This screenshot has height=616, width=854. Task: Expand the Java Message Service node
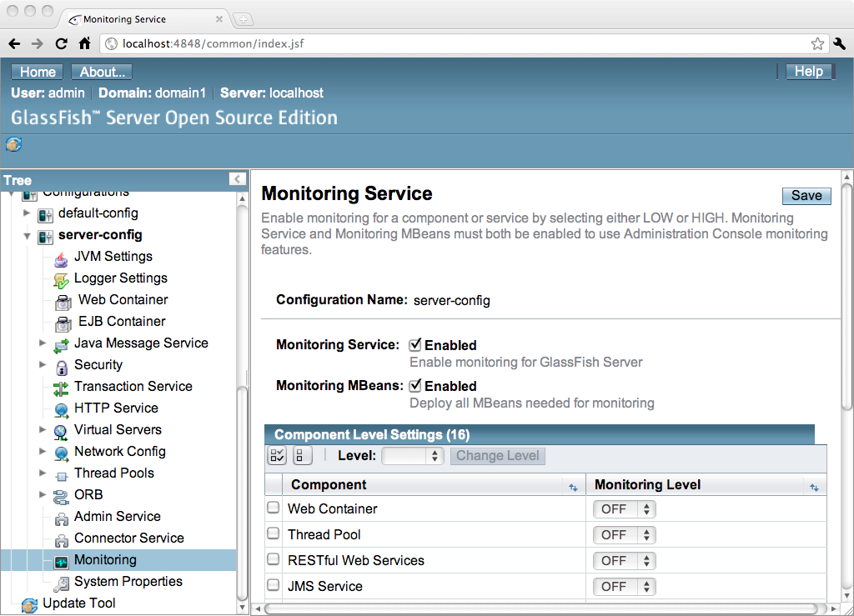pos(43,343)
